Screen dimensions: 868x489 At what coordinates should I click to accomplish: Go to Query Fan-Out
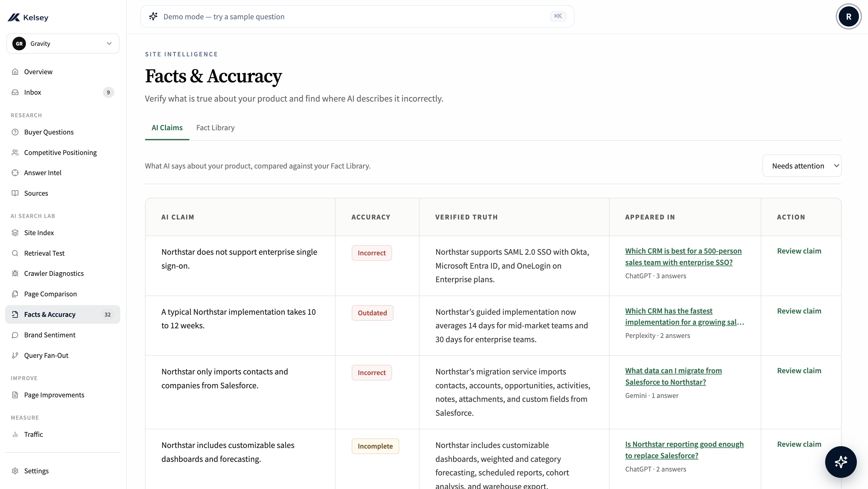[x=63, y=356]
